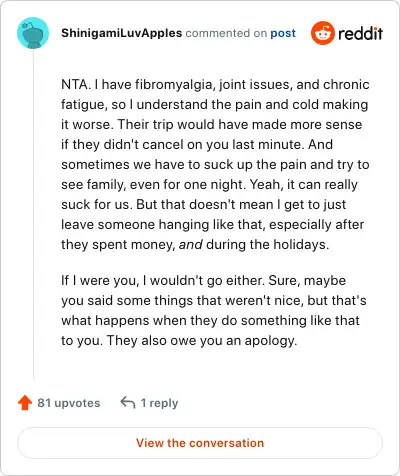Click the sentence "They also owe you an apology."

tap(202, 341)
